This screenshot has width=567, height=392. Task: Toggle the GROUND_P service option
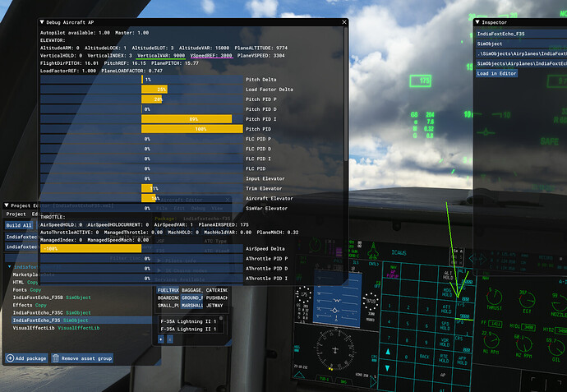pyautogui.click(x=192, y=298)
